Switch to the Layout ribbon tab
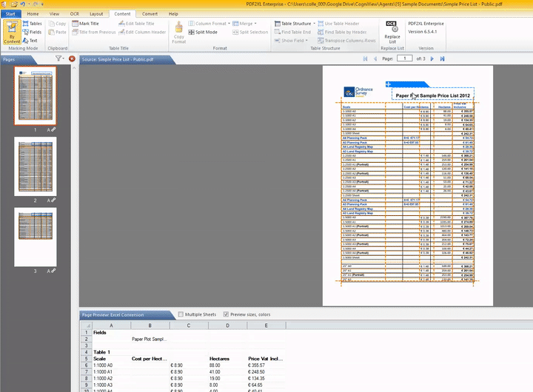The width and height of the screenshot is (533, 392). coord(96,13)
